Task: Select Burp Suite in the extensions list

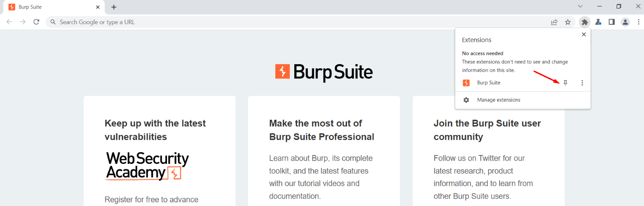Action: pyautogui.click(x=489, y=83)
